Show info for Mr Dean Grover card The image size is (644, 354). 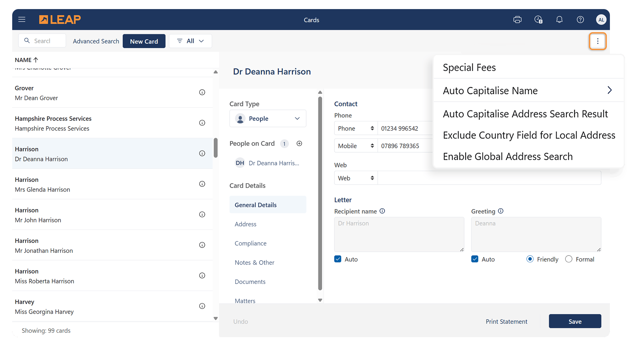(202, 92)
